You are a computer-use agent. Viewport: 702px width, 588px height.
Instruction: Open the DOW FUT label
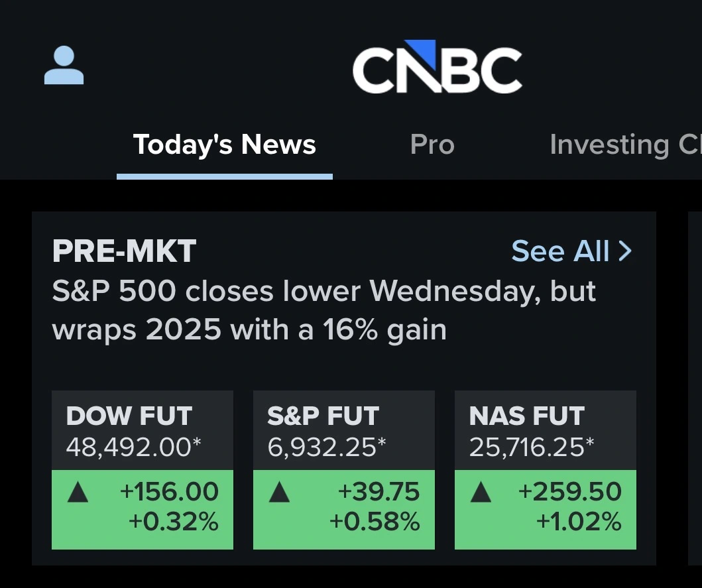click(x=129, y=416)
